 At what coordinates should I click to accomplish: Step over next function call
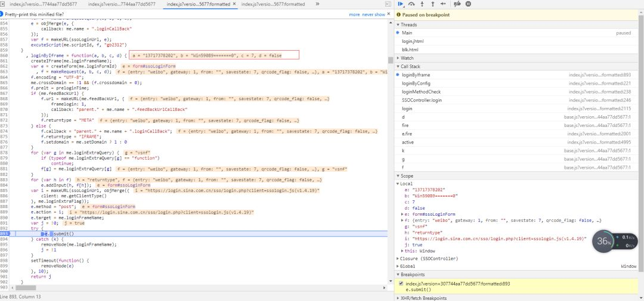coord(411,4)
